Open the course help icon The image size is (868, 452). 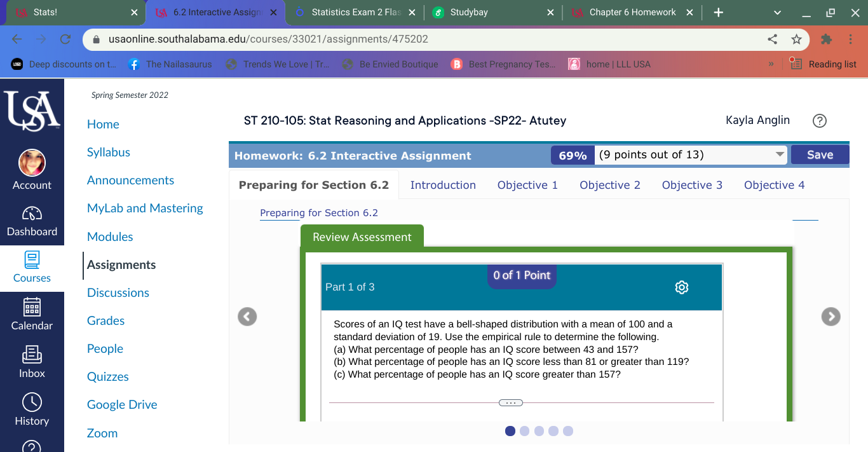click(x=819, y=120)
